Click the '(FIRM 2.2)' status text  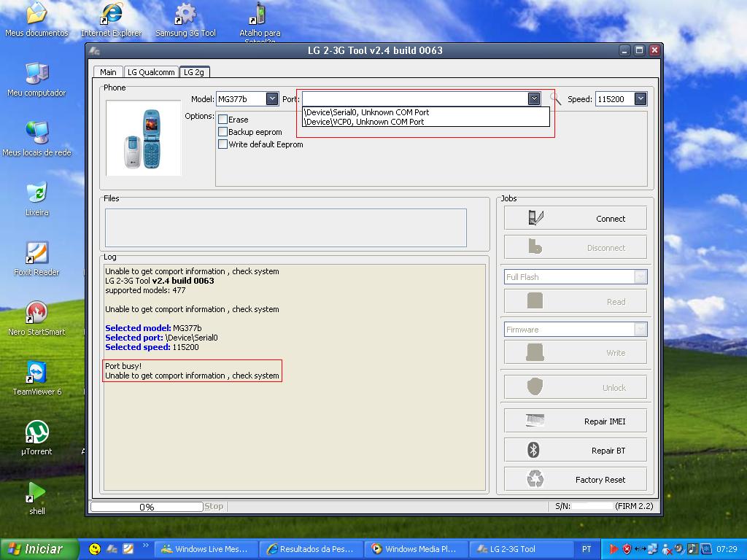pyautogui.click(x=634, y=506)
